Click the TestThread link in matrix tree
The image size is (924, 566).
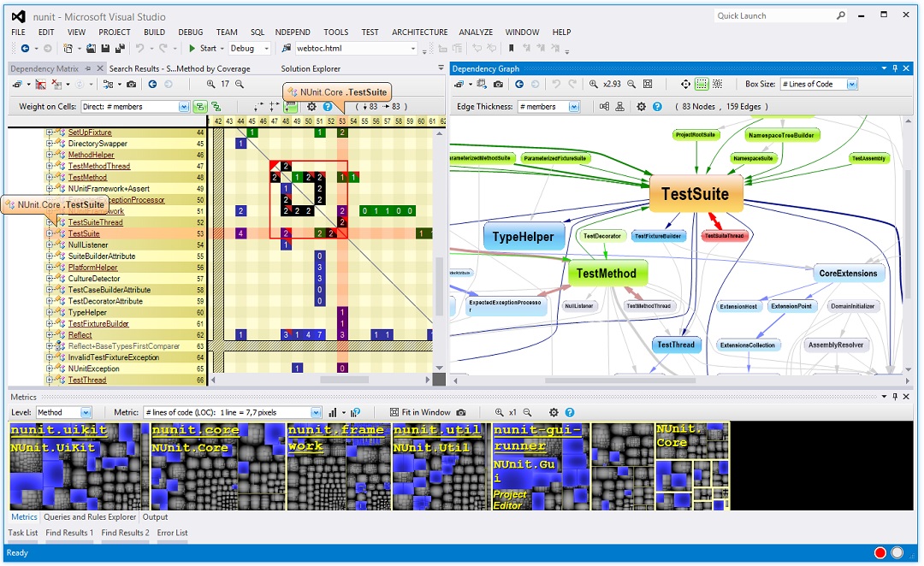(x=87, y=380)
